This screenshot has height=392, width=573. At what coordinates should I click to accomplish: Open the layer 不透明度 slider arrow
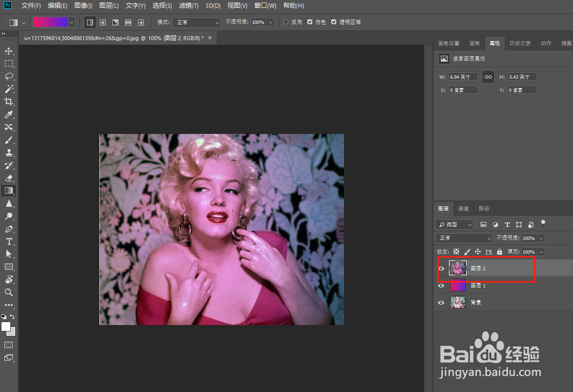(x=541, y=238)
